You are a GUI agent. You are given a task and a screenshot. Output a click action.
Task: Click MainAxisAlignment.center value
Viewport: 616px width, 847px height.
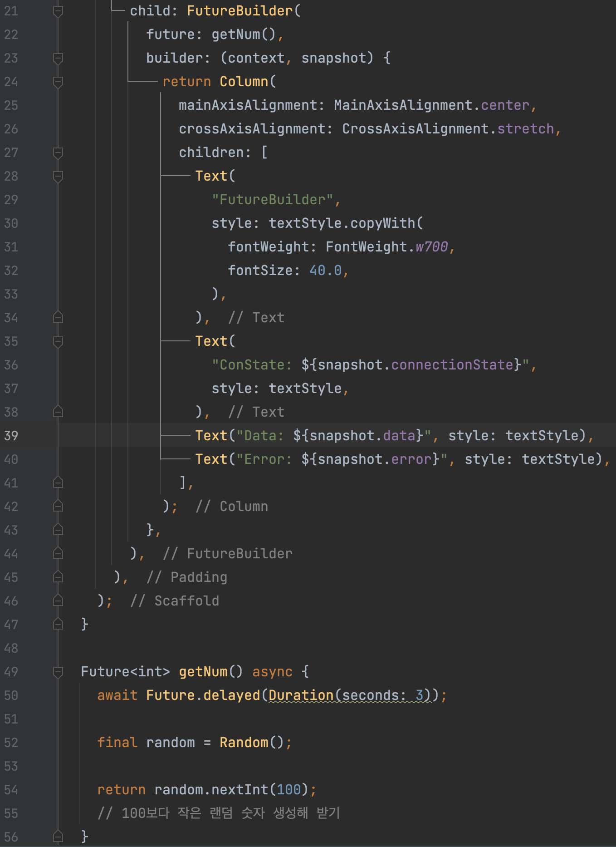432,105
